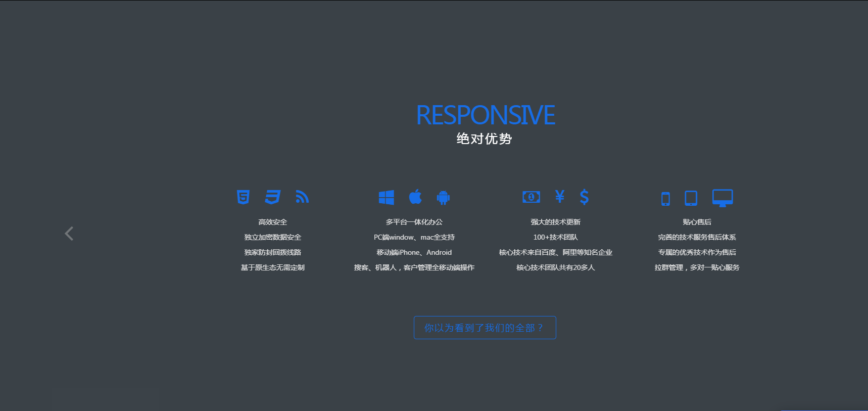868x411 pixels.
Task: Click the tablet device icon
Action: (691, 198)
